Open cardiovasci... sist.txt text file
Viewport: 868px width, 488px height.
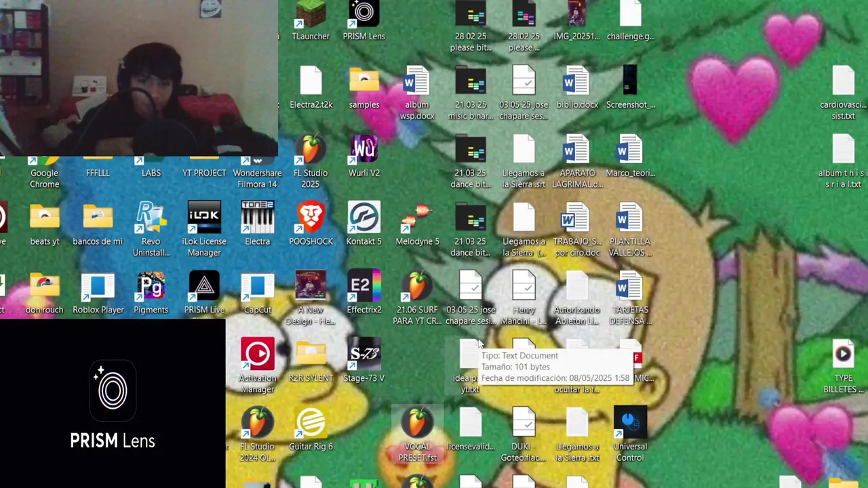click(x=843, y=94)
